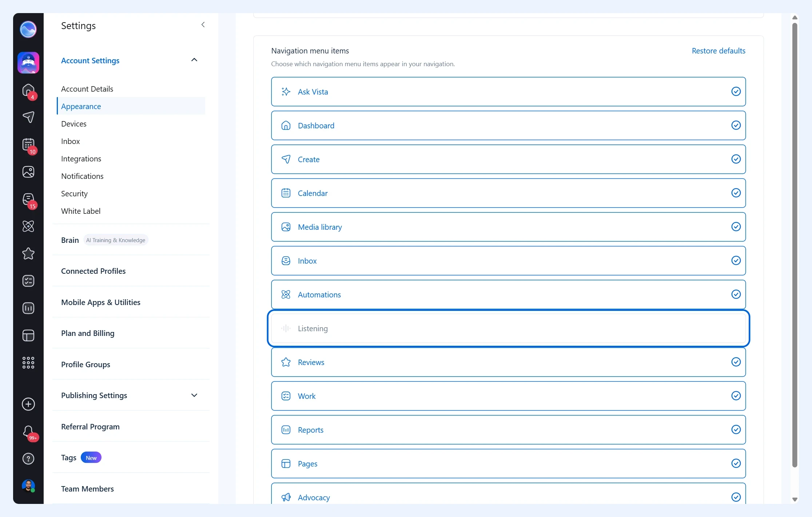Uncheck the Dashboard navigation item

[736, 125]
